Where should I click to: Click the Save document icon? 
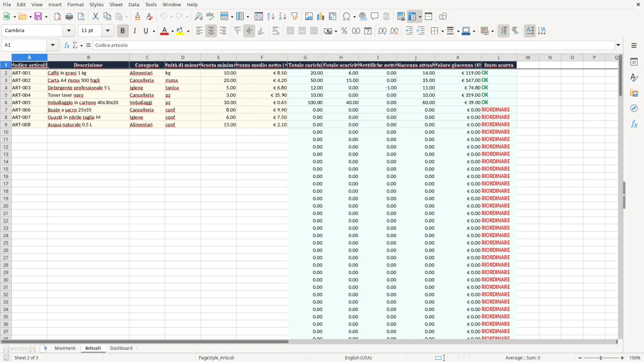point(38,17)
